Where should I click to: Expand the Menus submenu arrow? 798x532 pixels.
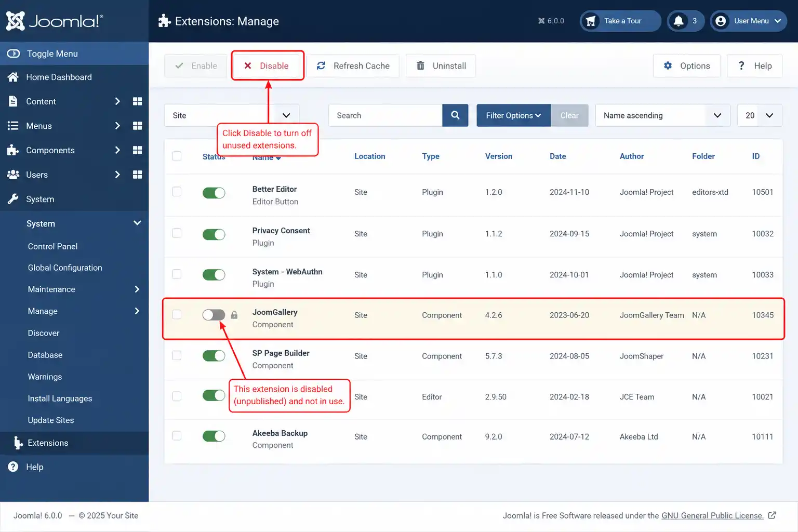(117, 126)
